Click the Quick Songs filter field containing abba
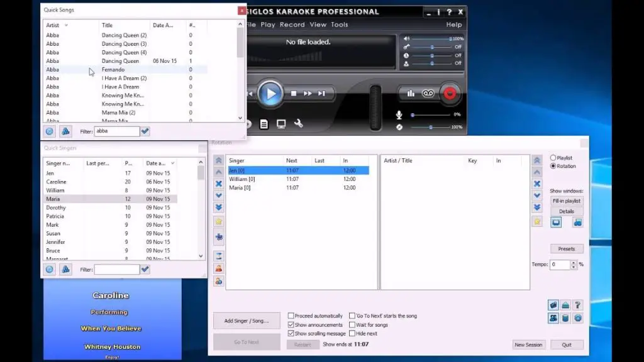This screenshot has height=362, width=644. click(x=116, y=131)
